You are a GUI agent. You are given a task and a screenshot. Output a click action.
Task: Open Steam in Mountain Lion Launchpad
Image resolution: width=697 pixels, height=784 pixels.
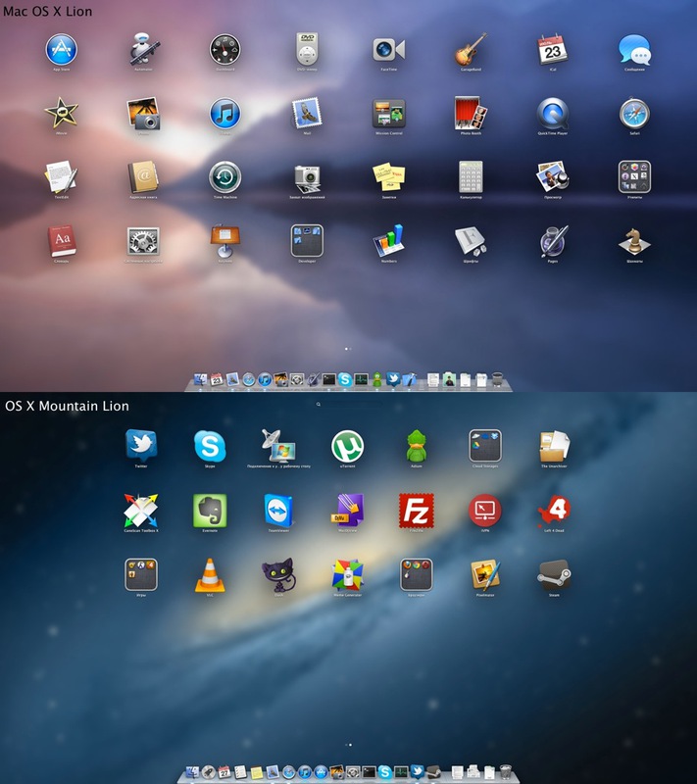554,575
